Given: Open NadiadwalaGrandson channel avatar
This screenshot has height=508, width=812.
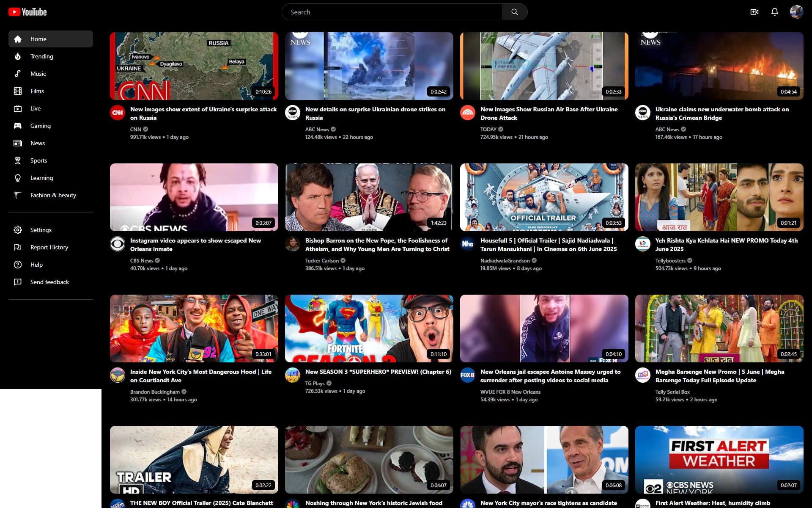Looking at the screenshot, I should tap(468, 244).
